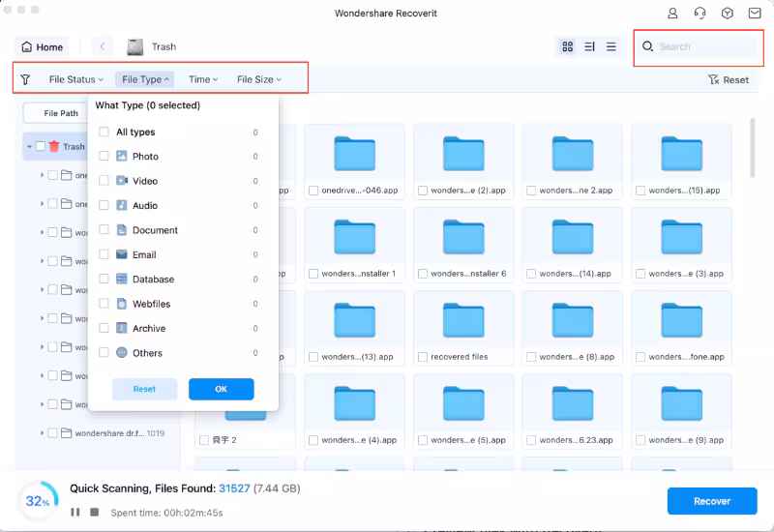The width and height of the screenshot is (774, 532).
Task: Select the wonders...6.23.app checkbox
Action: pyautogui.click(x=531, y=440)
